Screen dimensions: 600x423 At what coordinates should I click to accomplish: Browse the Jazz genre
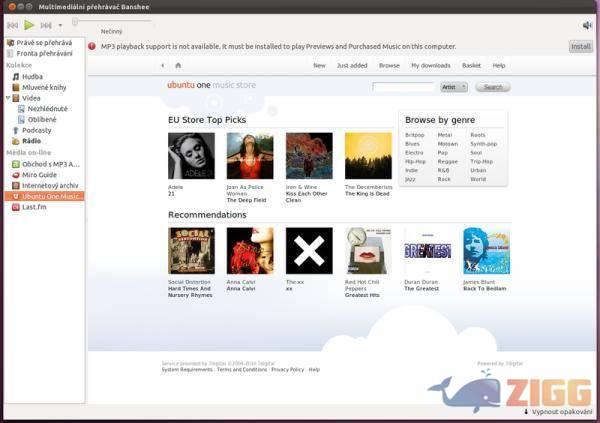(x=410, y=179)
